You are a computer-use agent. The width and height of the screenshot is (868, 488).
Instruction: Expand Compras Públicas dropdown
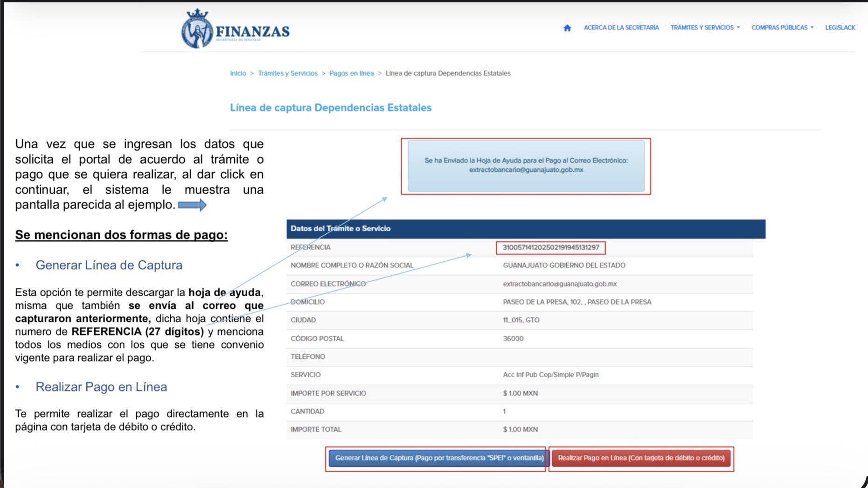click(782, 28)
